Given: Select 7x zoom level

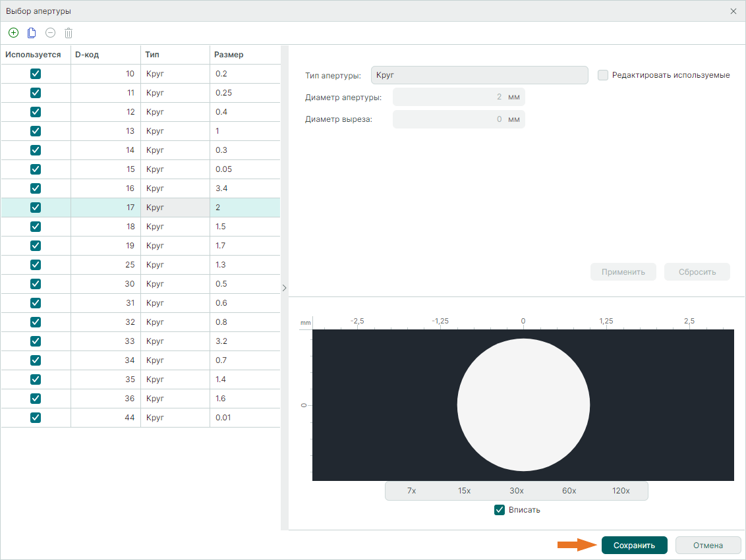Looking at the screenshot, I should (x=412, y=491).
